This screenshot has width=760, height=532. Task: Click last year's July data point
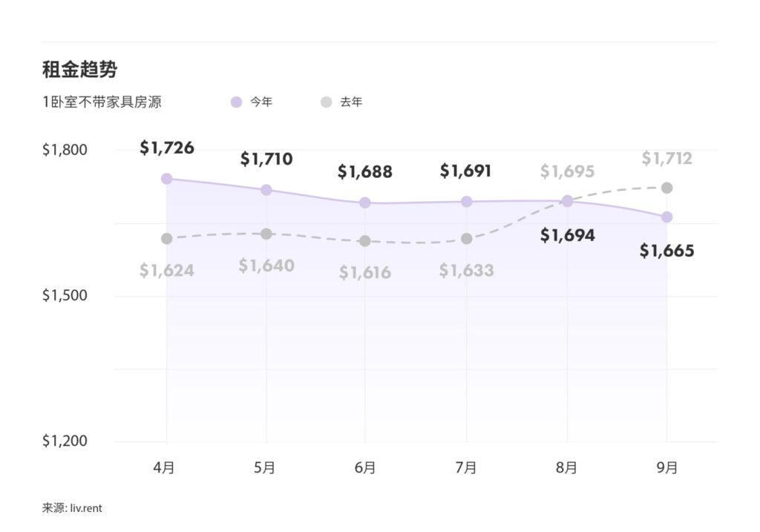466,238
